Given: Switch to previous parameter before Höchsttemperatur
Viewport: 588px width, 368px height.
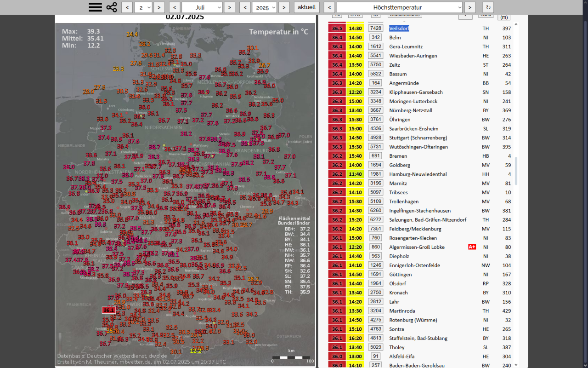Looking at the screenshot, I should click(329, 7).
